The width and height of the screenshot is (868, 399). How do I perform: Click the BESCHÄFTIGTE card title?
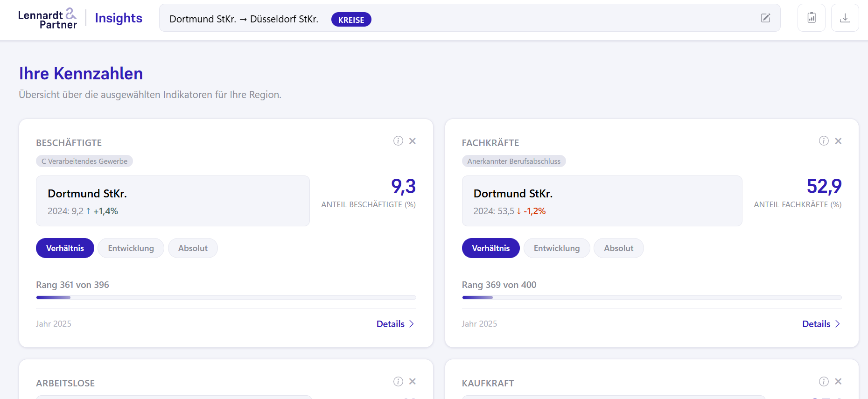click(69, 143)
